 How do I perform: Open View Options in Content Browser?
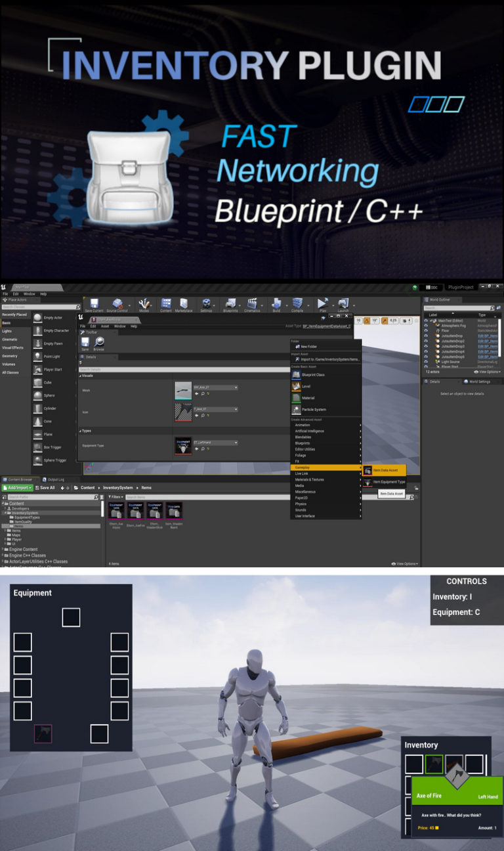pos(404,563)
